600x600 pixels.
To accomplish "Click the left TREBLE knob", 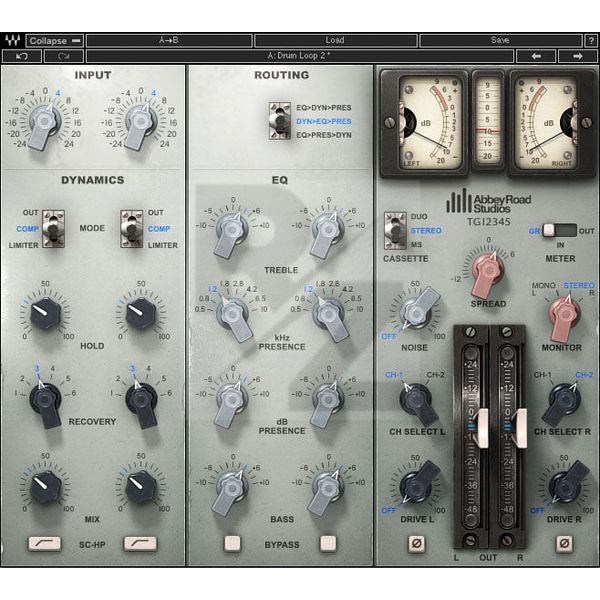I will click(232, 232).
